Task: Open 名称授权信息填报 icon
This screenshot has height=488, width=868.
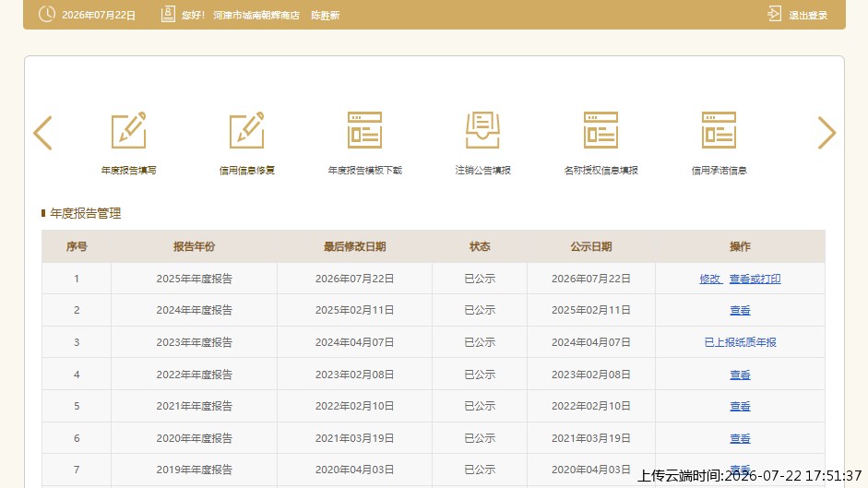Action: (x=600, y=130)
